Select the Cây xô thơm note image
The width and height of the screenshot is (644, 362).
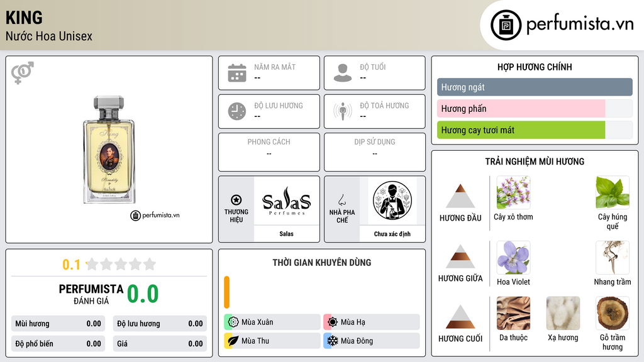(x=513, y=192)
